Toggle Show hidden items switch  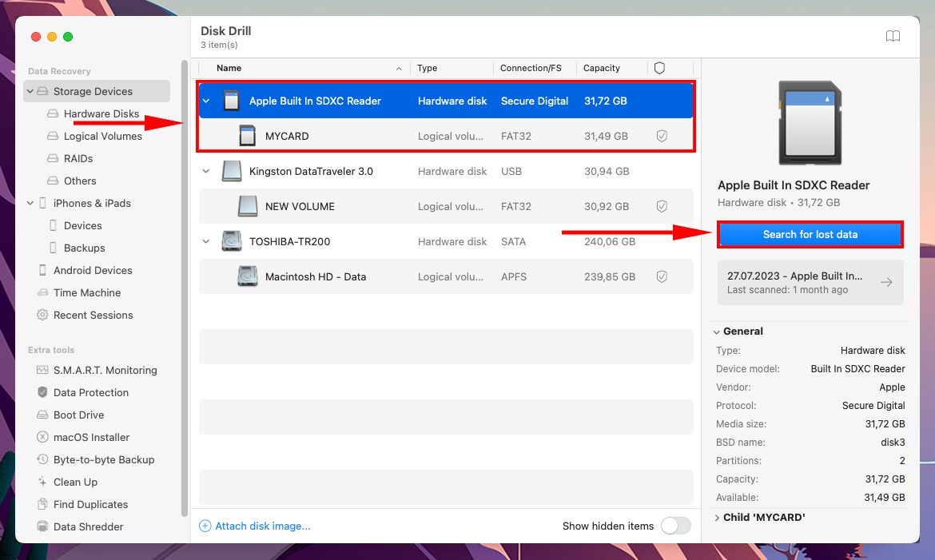[675, 526]
